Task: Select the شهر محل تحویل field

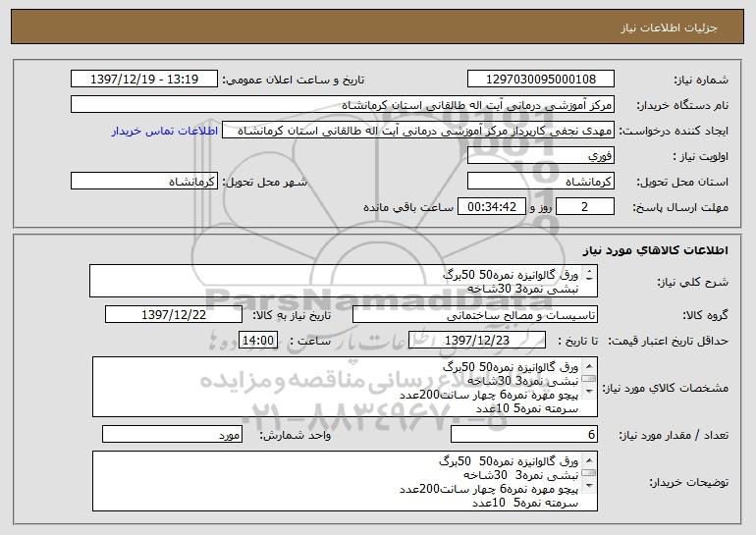Action: pos(144,182)
